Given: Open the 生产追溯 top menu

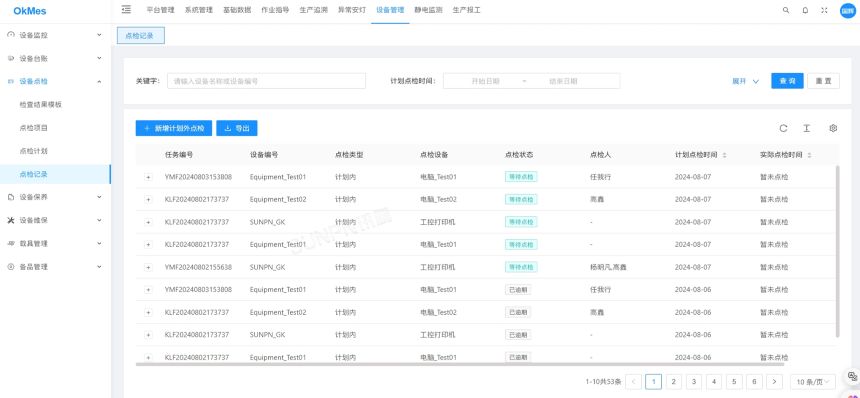Looking at the screenshot, I should click(314, 10).
